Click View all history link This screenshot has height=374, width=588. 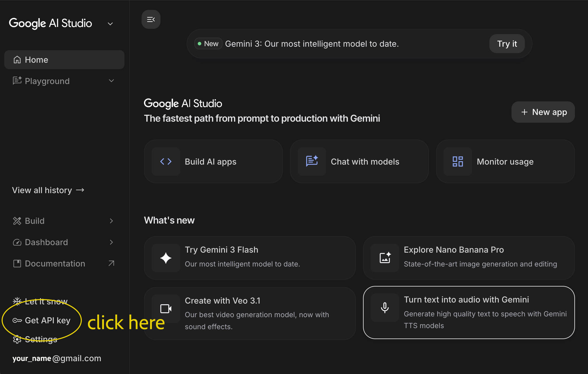point(48,190)
